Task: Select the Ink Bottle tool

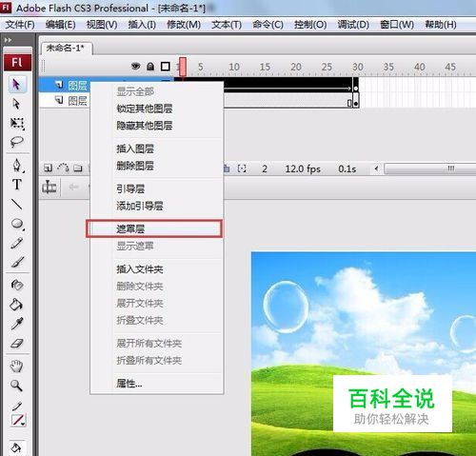Action: click(17, 285)
